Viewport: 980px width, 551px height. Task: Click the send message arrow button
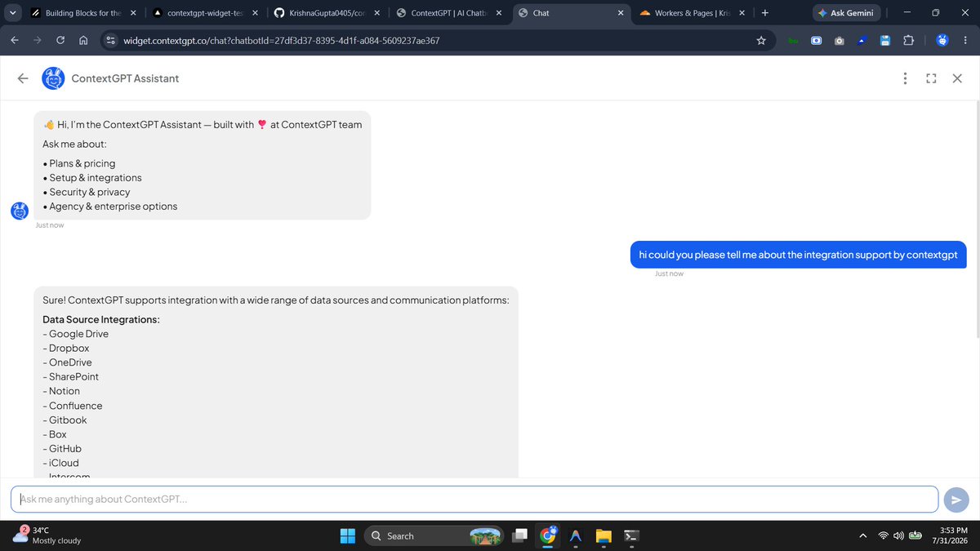click(955, 500)
